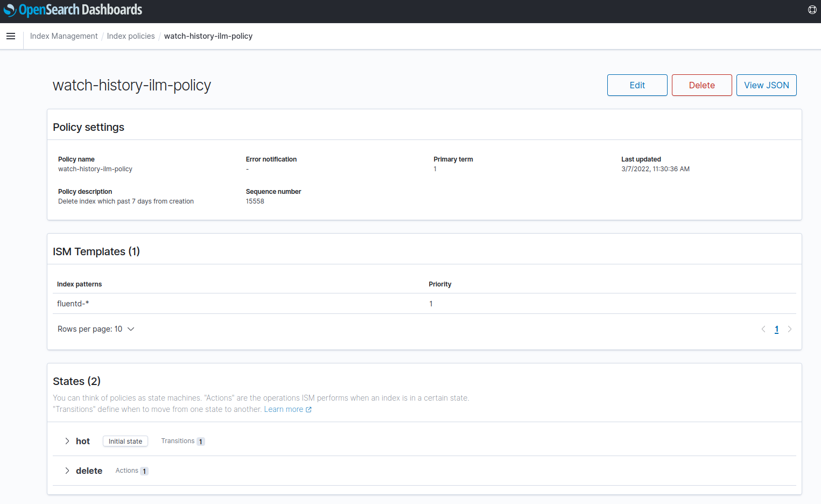Open View JSON for policy
Viewport: 821px width, 504px height.
766,85
